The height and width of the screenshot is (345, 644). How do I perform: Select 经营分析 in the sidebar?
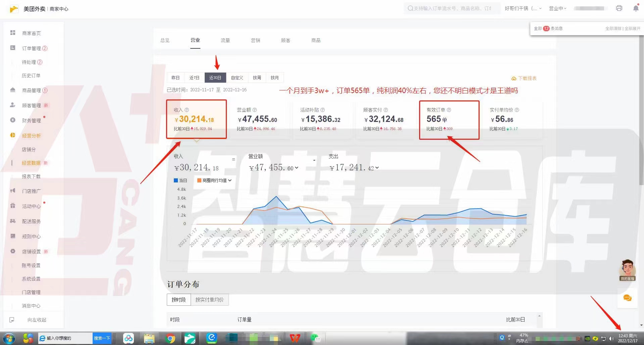coord(31,135)
